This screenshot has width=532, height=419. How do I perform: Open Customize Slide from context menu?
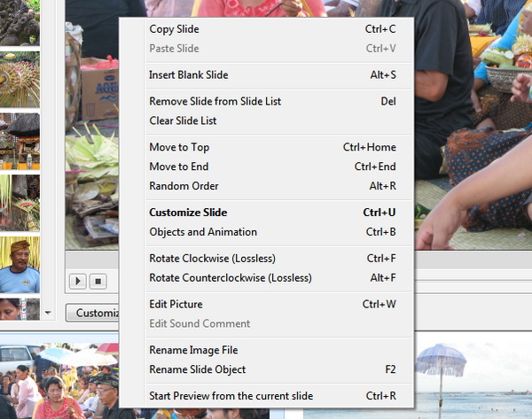tap(188, 213)
